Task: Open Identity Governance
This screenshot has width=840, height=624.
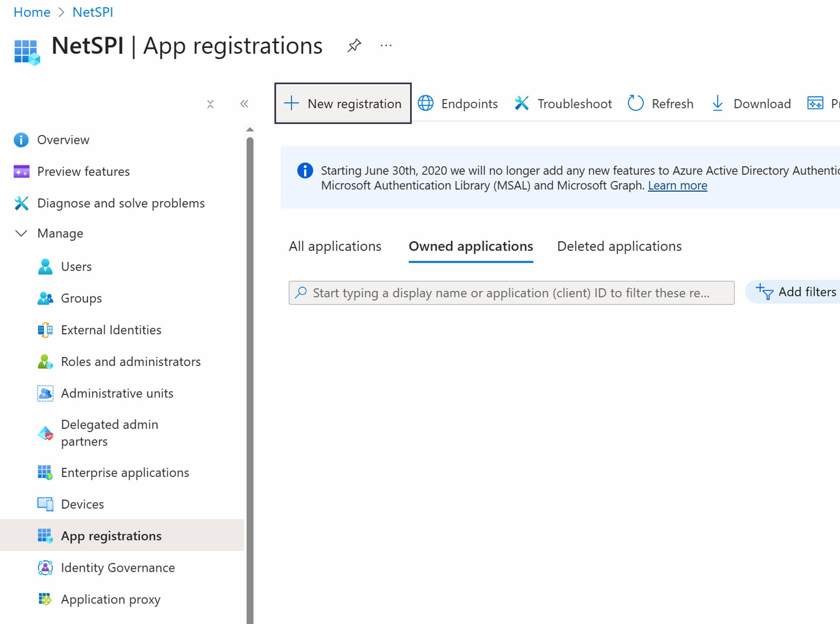Action: coord(118,567)
